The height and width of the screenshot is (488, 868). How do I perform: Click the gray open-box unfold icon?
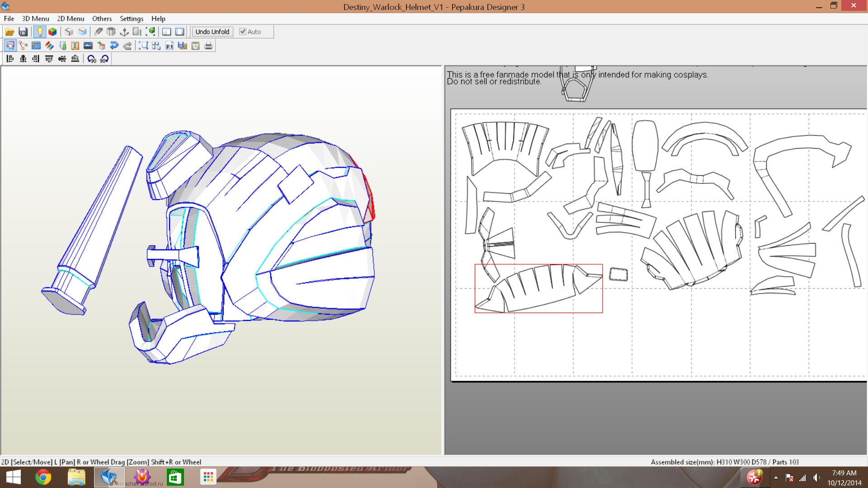[111, 32]
